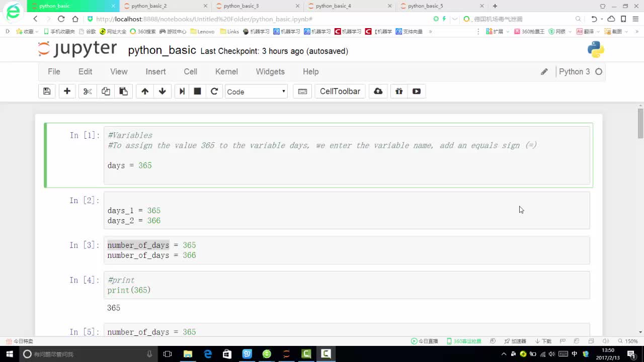Click the 下载 download status bar button
Image resolution: width=644 pixels, height=362 pixels.
pos(543,341)
